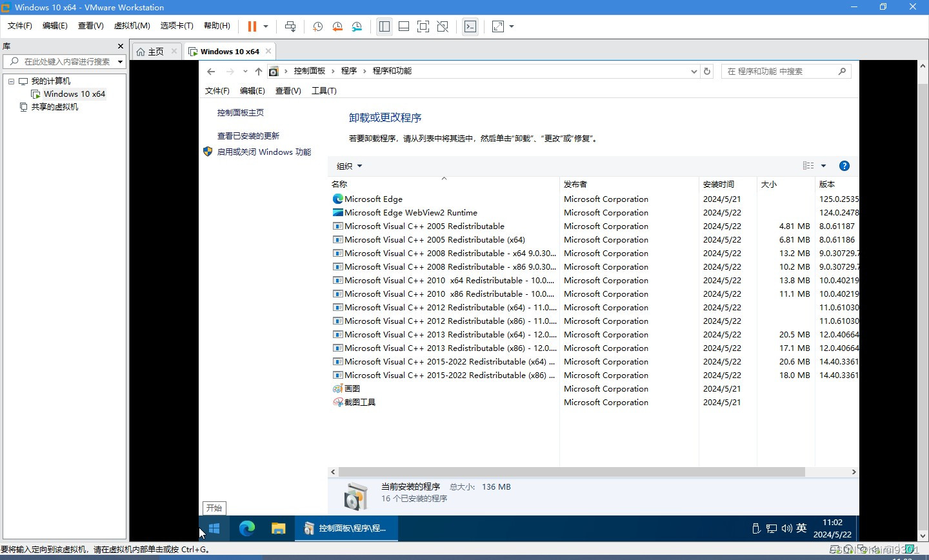Collapse the 我的计算机 tree node
The width and height of the screenshot is (929, 560).
click(x=11, y=81)
